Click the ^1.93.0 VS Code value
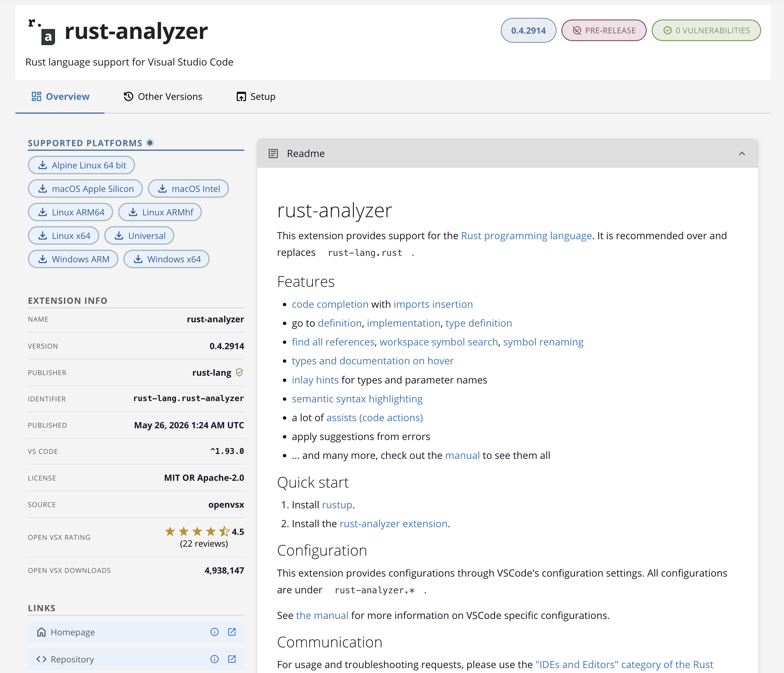Viewport: 784px width, 673px height. (227, 451)
